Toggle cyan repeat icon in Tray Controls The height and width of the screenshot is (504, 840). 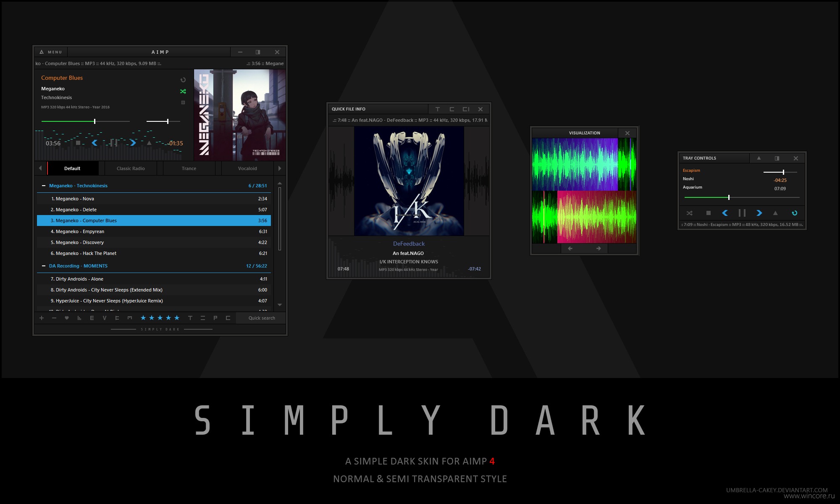(x=795, y=213)
